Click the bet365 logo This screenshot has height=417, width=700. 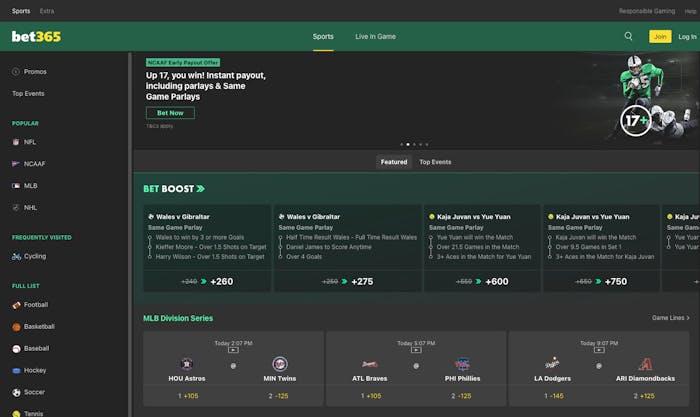[x=36, y=37]
